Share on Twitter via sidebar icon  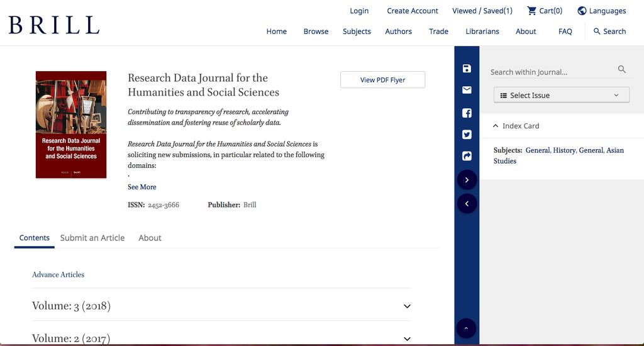pyautogui.click(x=467, y=135)
